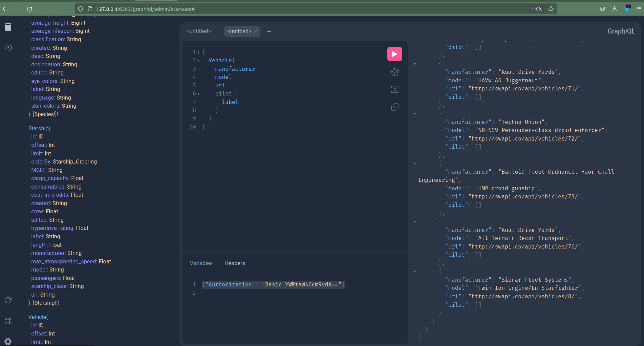This screenshot has width=644, height=346.
Task: Close the second untitled tab
Action: pyautogui.click(x=256, y=31)
